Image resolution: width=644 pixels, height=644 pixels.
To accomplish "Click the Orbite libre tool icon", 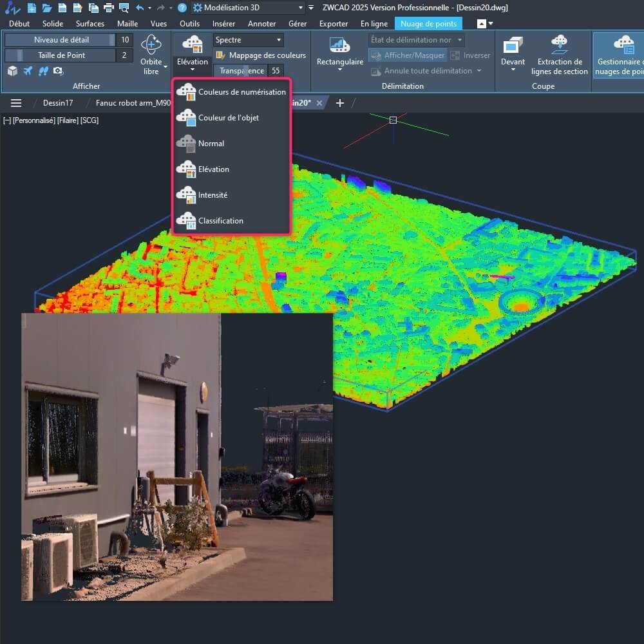I will (x=151, y=46).
